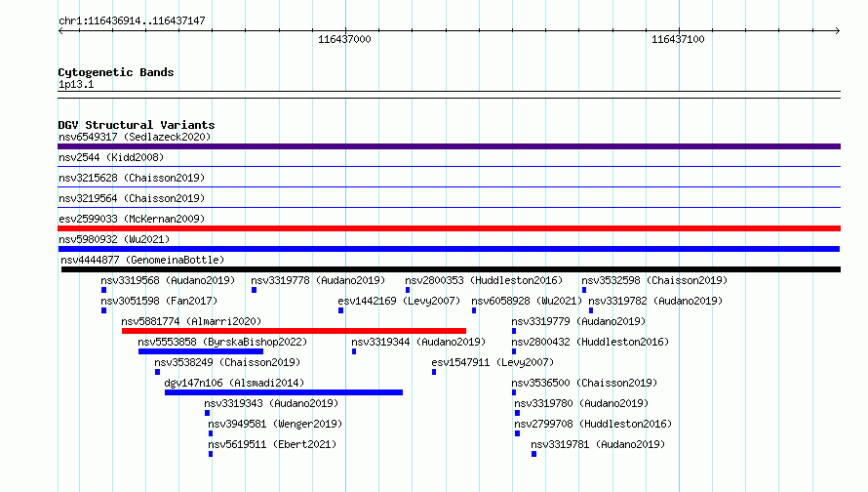
Task: Click the blue marker under nsv3319780
Action: pos(517,413)
